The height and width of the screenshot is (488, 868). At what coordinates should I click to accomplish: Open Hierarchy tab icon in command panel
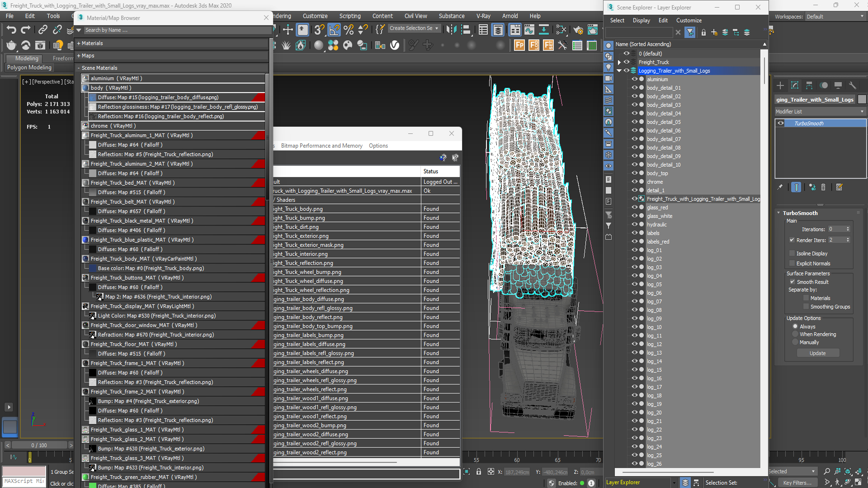coord(809,85)
